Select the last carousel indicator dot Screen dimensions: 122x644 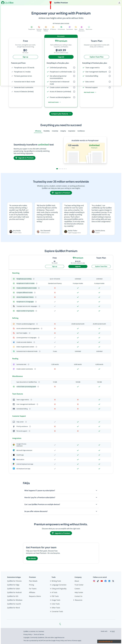[66, 169]
